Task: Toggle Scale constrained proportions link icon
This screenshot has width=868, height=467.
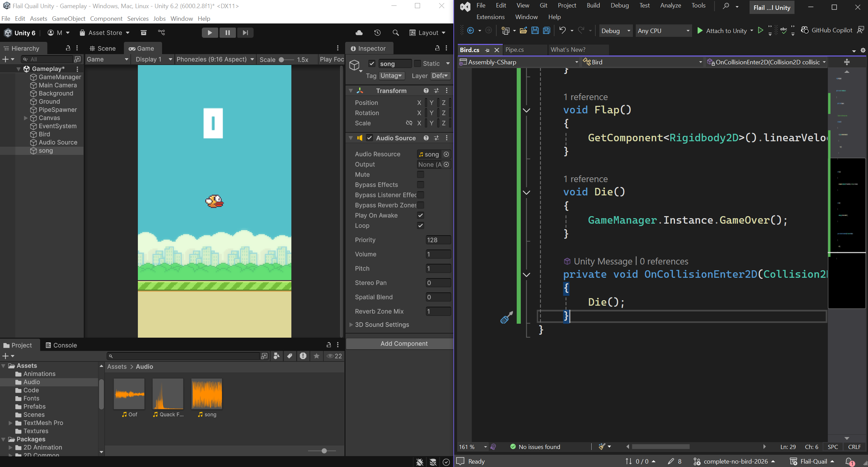Action: pyautogui.click(x=409, y=123)
